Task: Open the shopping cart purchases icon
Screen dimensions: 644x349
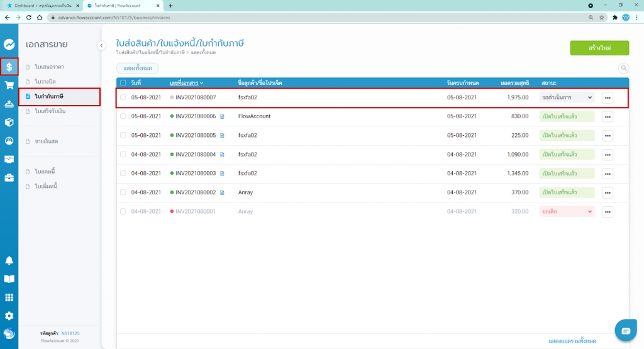Action: pyautogui.click(x=9, y=86)
